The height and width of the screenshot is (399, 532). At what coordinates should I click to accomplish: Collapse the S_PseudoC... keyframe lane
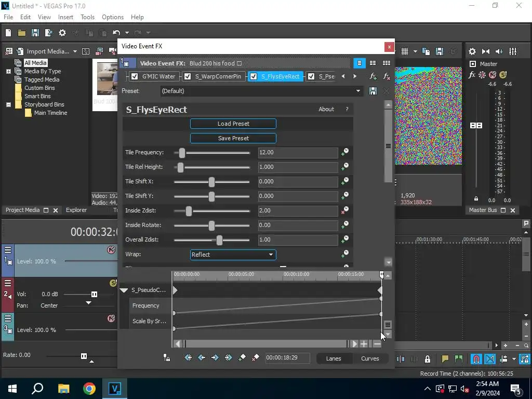pyautogui.click(x=124, y=290)
